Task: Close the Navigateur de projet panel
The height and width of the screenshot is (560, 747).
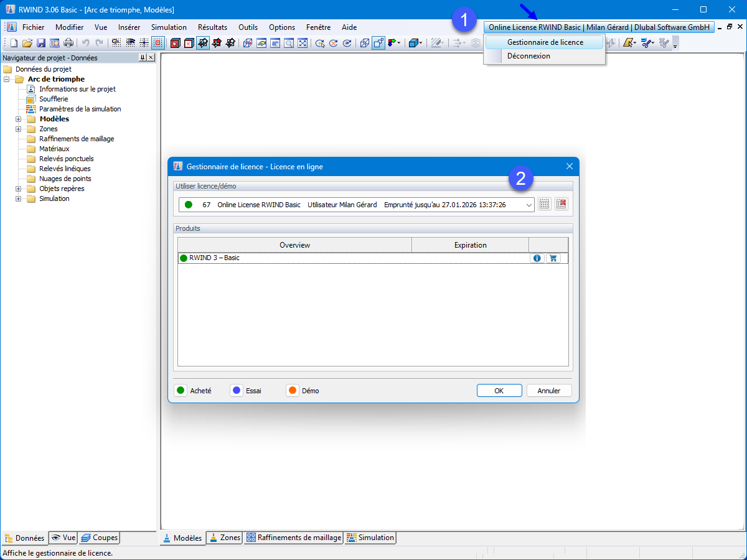Action: tap(151, 58)
